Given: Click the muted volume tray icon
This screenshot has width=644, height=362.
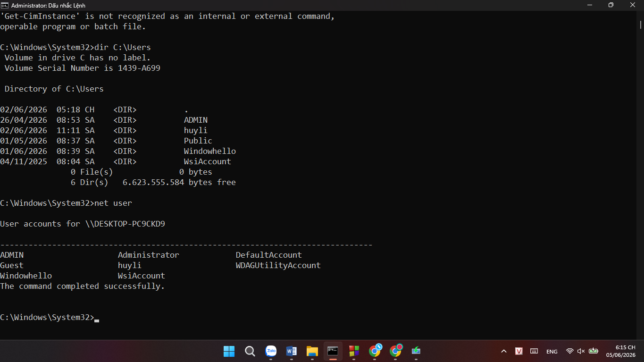Looking at the screenshot, I should pos(581,351).
